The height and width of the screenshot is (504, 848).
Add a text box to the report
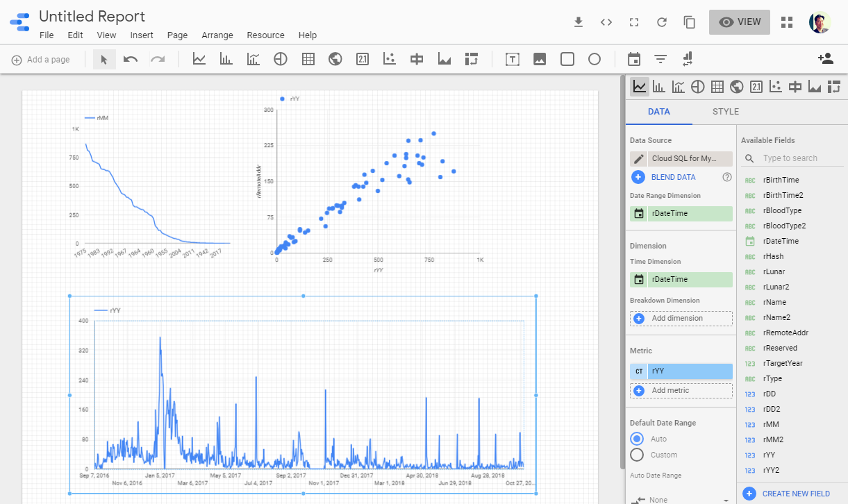pyautogui.click(x=513, y=60)
